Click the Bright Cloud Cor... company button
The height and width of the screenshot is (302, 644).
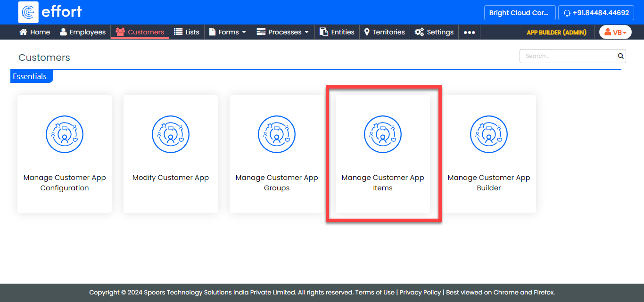point(519,13)
